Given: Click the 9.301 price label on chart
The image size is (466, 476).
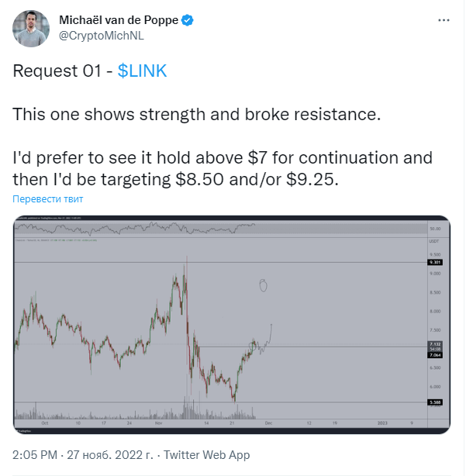Looking at the screenshot, I should 435,262.
